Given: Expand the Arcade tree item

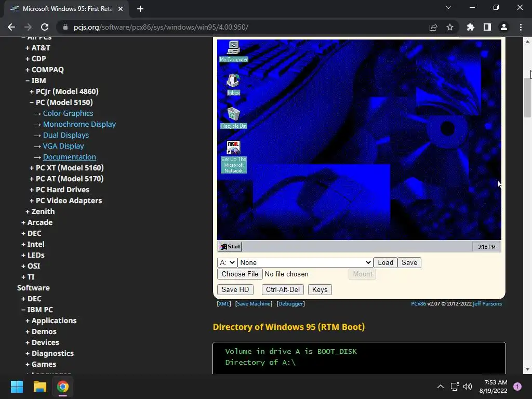Looking at the screenshot, I should coord(37,222).
